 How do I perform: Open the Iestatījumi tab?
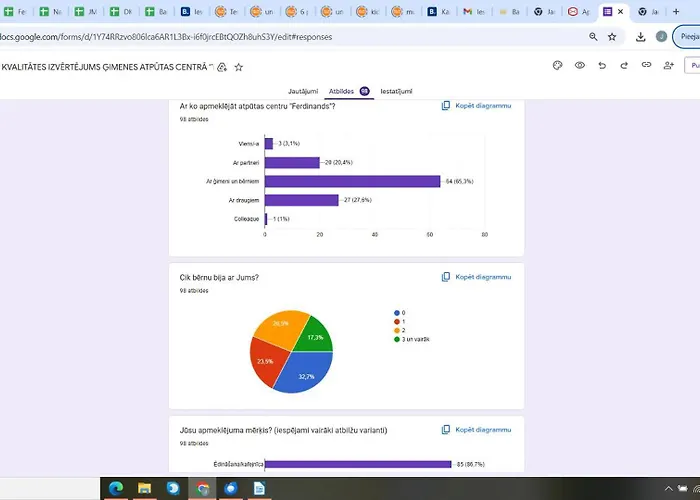tap(396, 91)
